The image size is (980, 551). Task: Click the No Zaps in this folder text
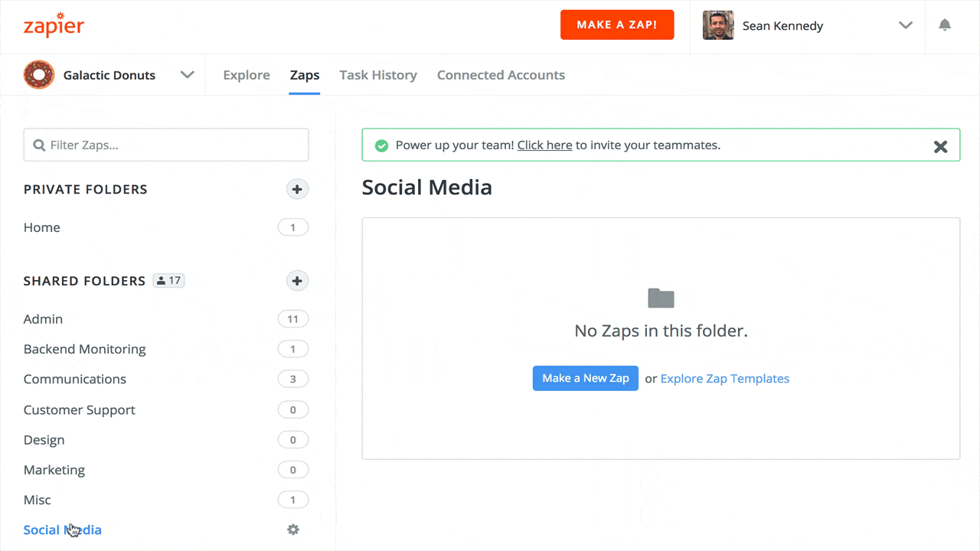point(661,331)
